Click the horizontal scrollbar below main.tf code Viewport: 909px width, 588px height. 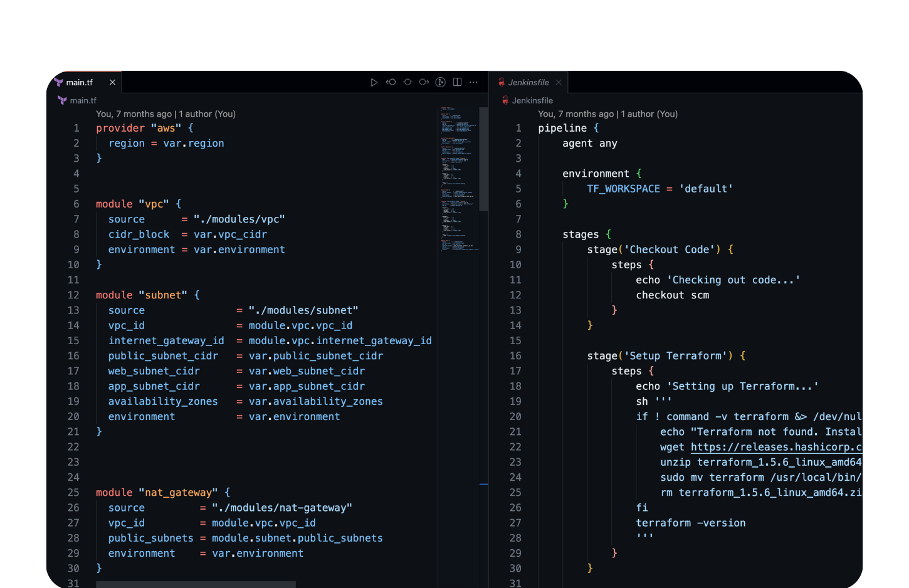196,584
